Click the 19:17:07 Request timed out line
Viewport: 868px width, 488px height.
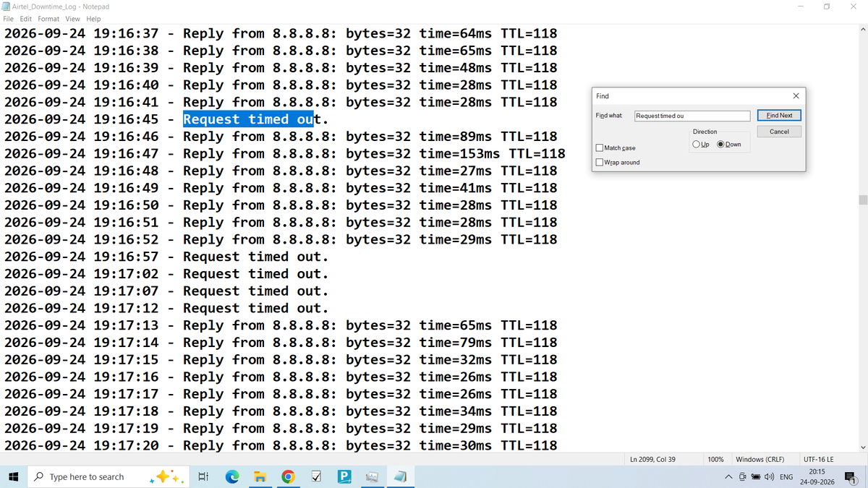click(x=166, y=291)
